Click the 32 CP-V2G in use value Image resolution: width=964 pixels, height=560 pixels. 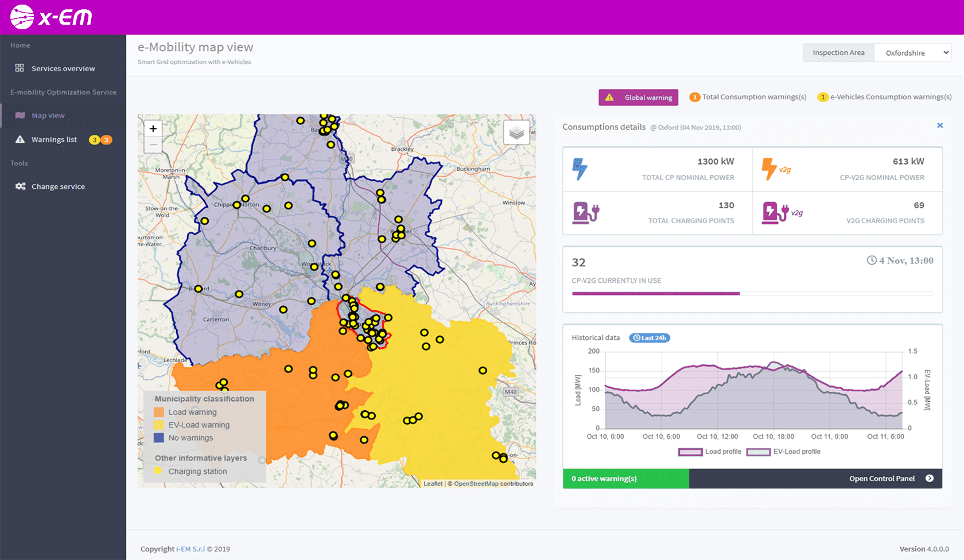pos(578,263)
